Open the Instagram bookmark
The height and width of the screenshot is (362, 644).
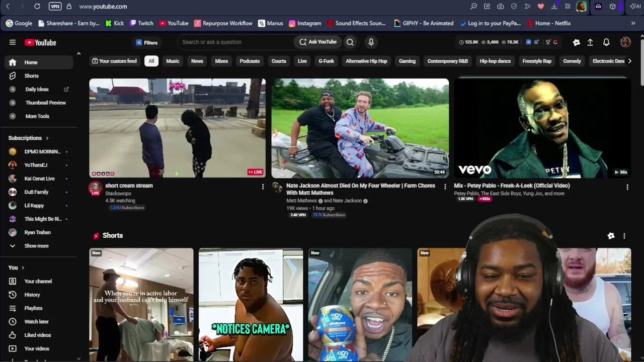[305, 23]
